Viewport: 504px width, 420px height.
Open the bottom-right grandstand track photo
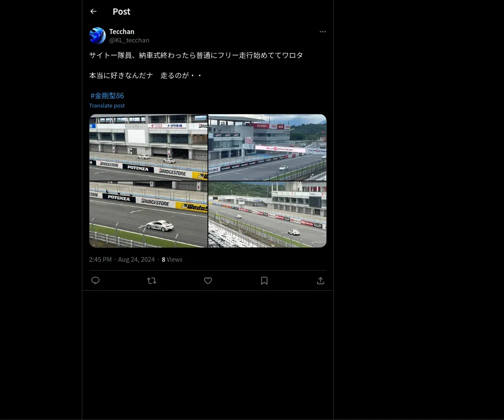click(x=268, y=214)
